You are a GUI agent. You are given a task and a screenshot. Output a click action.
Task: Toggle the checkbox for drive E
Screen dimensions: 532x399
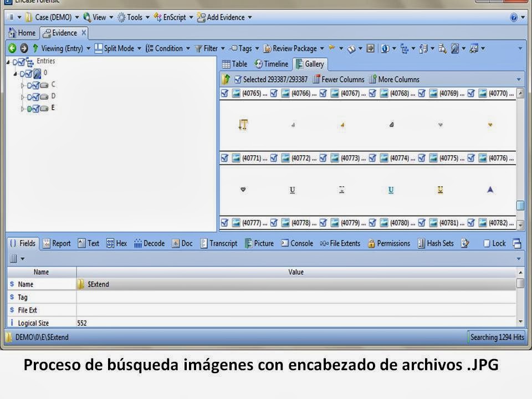coord(36,109)
